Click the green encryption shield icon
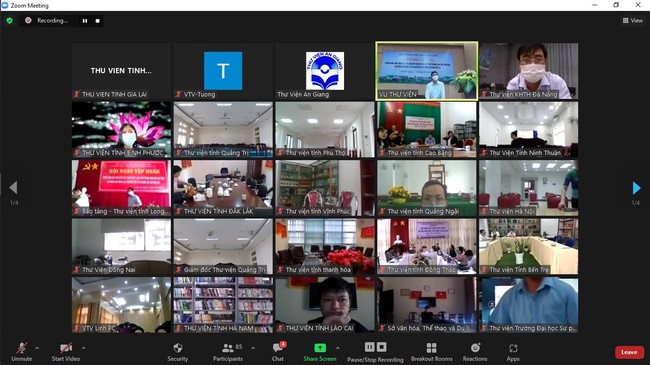Image resolution: width=650 pixels, height=365 pixels. 10,20
